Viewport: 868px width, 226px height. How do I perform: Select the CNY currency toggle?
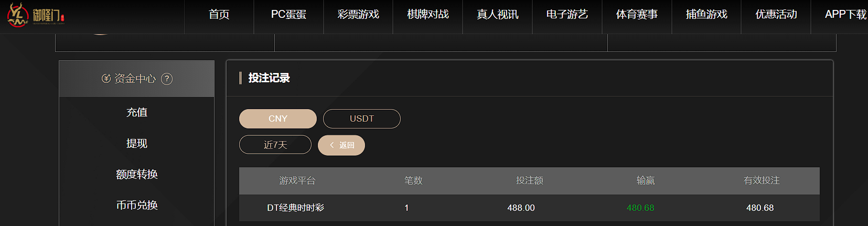pyautogui.click(x=277, y=119)
